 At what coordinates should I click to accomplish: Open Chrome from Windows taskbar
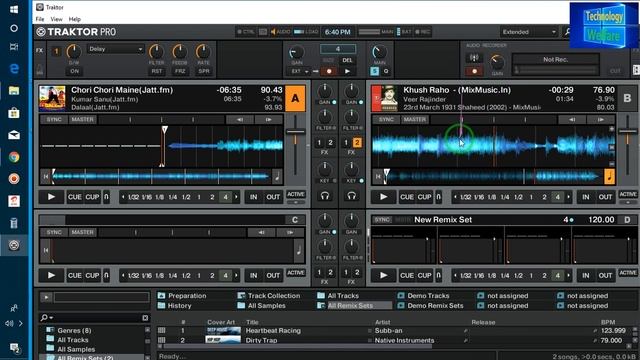[x=14, y=157]
